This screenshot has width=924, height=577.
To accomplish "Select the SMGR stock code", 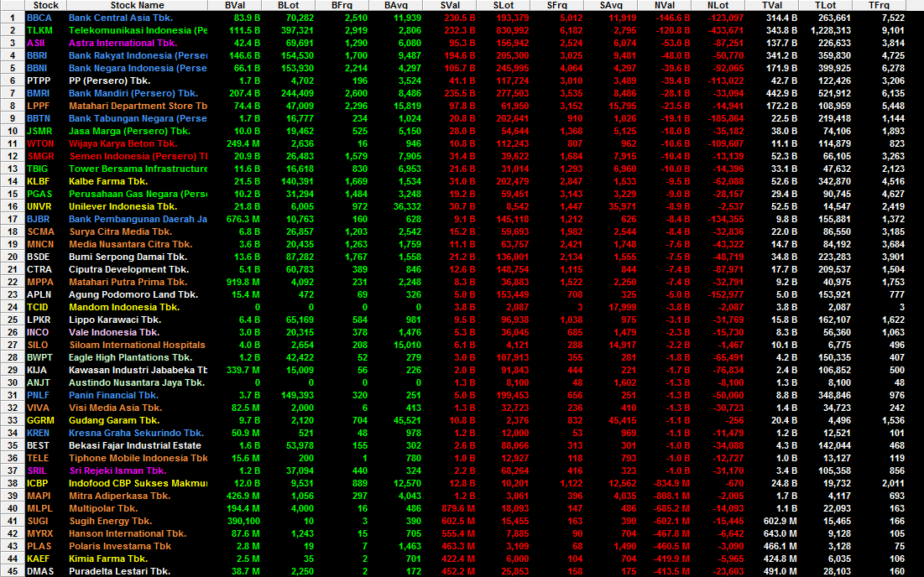I will (x=40, y=156).
